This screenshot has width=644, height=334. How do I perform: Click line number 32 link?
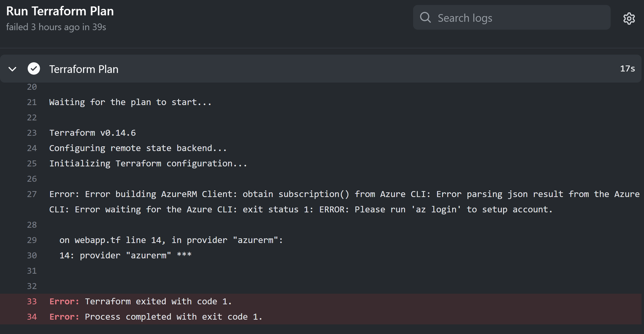click(32, 286)
